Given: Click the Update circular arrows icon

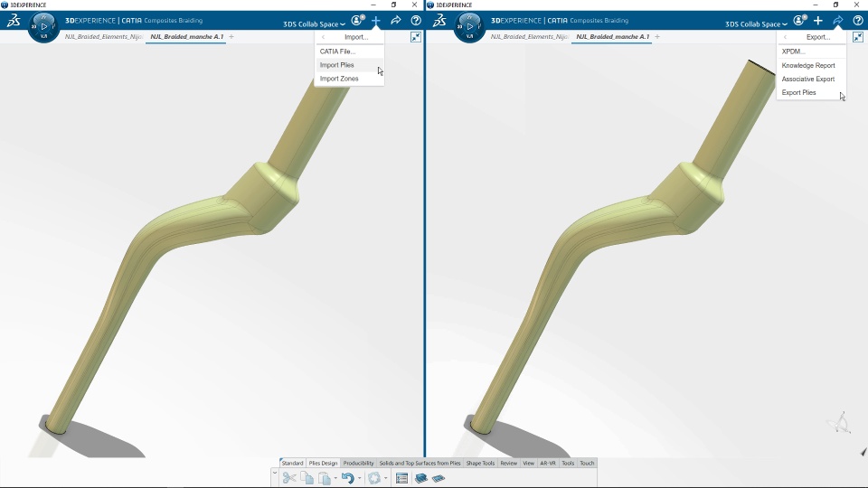Looking at the screenshot, I should 374,478.
